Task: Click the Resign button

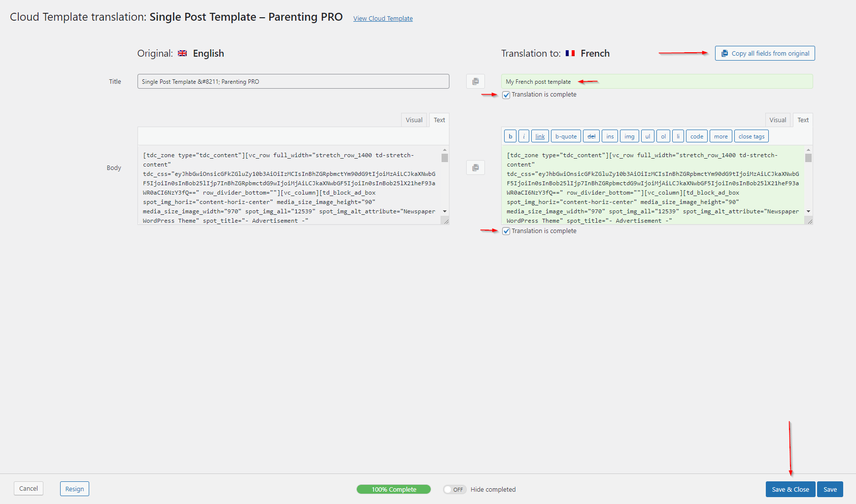Action: pos(74,489)
